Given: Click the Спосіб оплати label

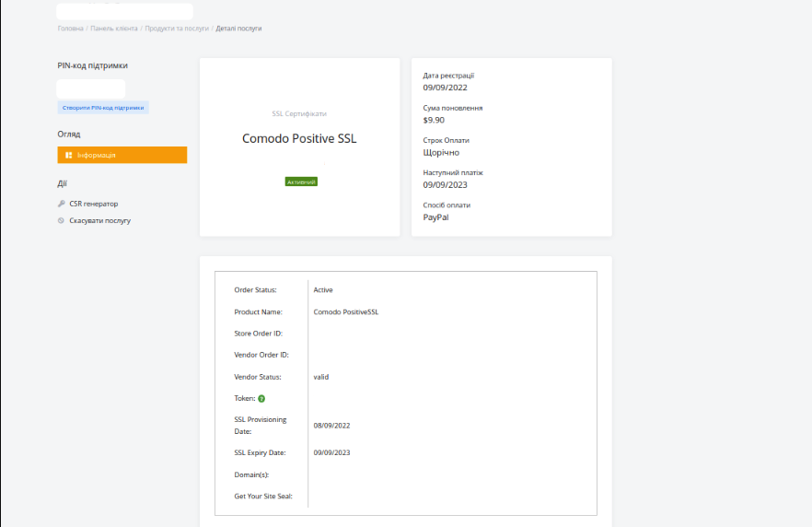Looking at the screenshot, I should pyautogui.click(x=447, y=205).
